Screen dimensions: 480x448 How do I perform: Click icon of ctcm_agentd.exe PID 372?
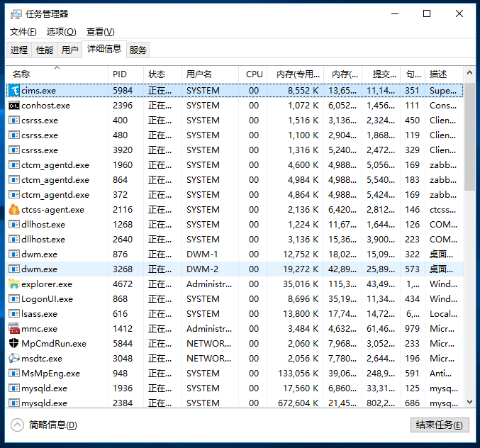14,195
